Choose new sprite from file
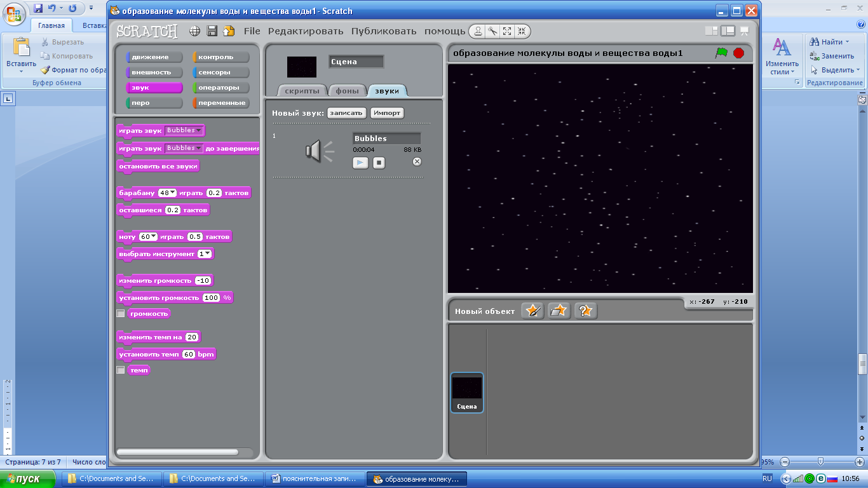This screenshot has height=488, width=868. pyautogui.click(x=559, y=311)
